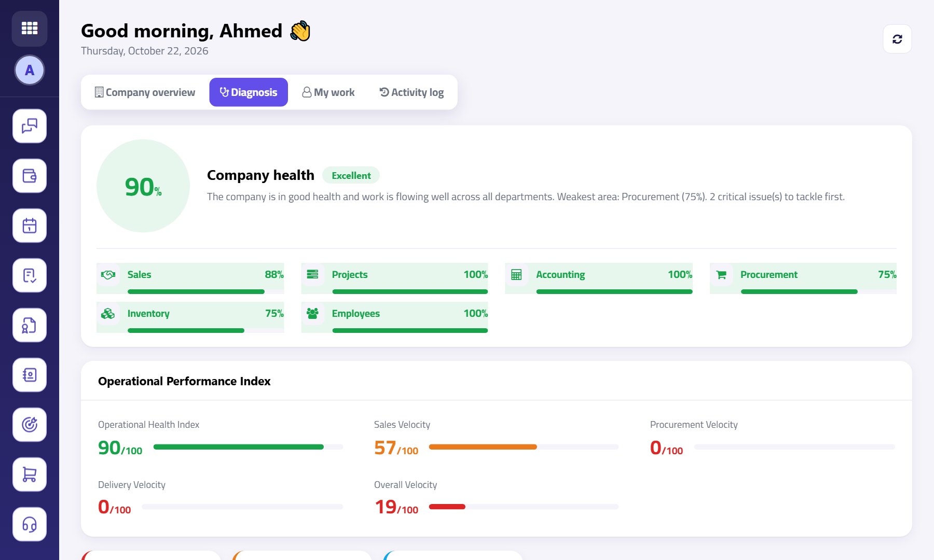934x560 pixels.
Task: Click the Procurement cart icon
Action: pyautogui.click(x=721, y=275)
